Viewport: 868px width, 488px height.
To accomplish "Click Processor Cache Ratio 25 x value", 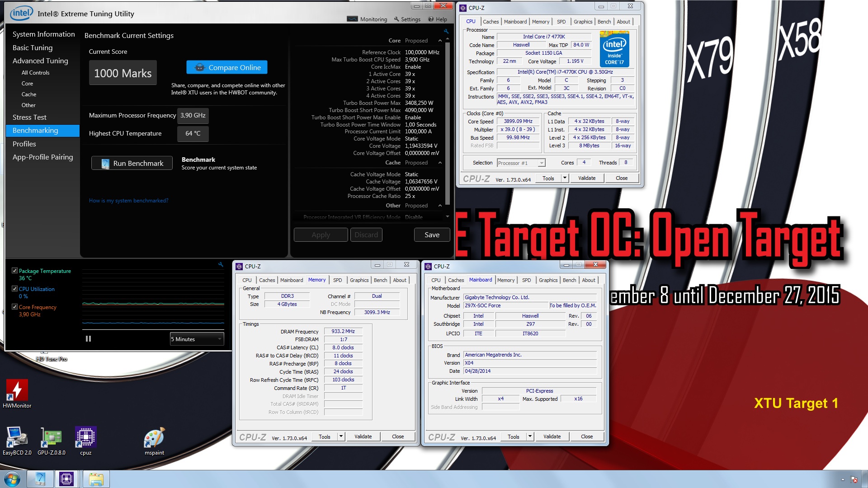I will (410, 196).
